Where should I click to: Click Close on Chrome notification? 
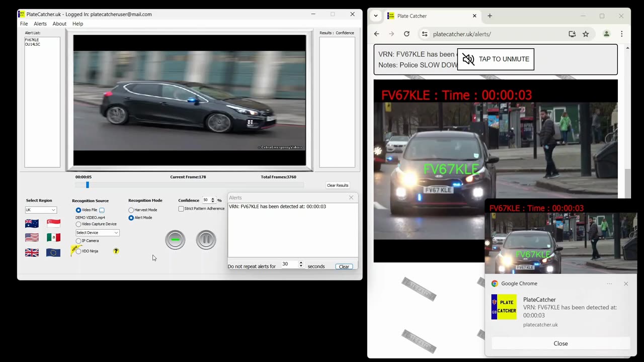click(560, 343)
